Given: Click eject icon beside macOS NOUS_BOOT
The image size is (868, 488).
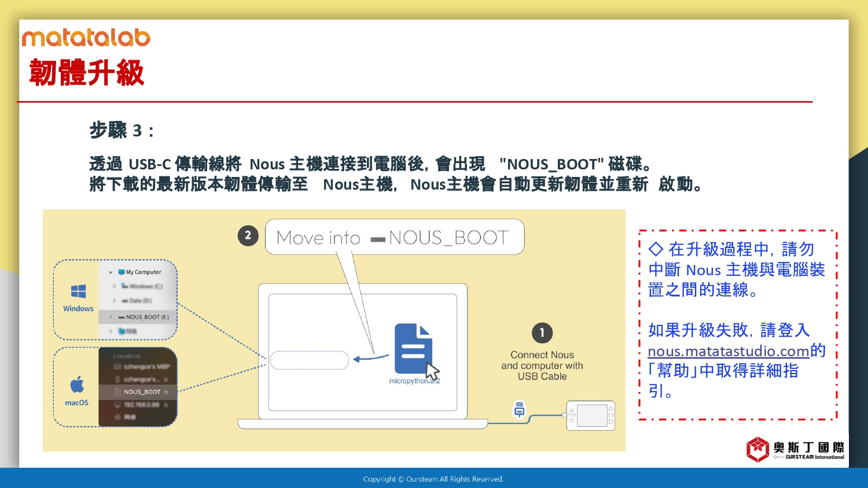Looking at the screenshot, I should tap(166, 392).
